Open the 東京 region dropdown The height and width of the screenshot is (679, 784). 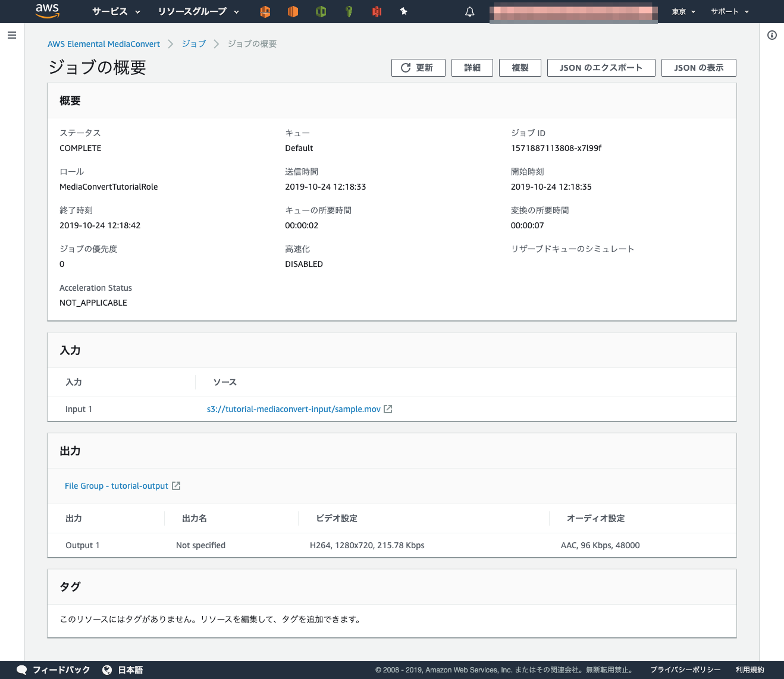(x=683, y=11)
